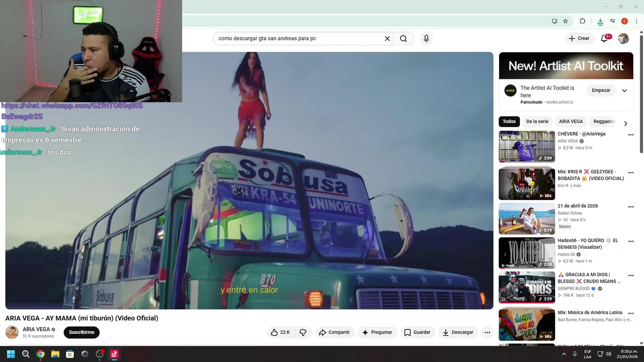This screenshot has width=644, height=362.
Task: Select the ARIA VEGA filter chip
Action: click(571, 122)
